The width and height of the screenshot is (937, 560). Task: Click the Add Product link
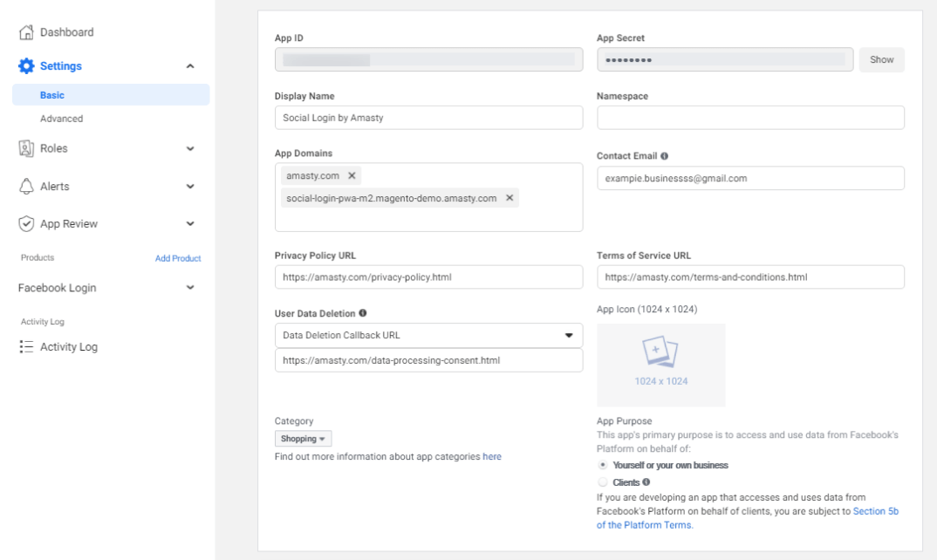pos(178,258)
